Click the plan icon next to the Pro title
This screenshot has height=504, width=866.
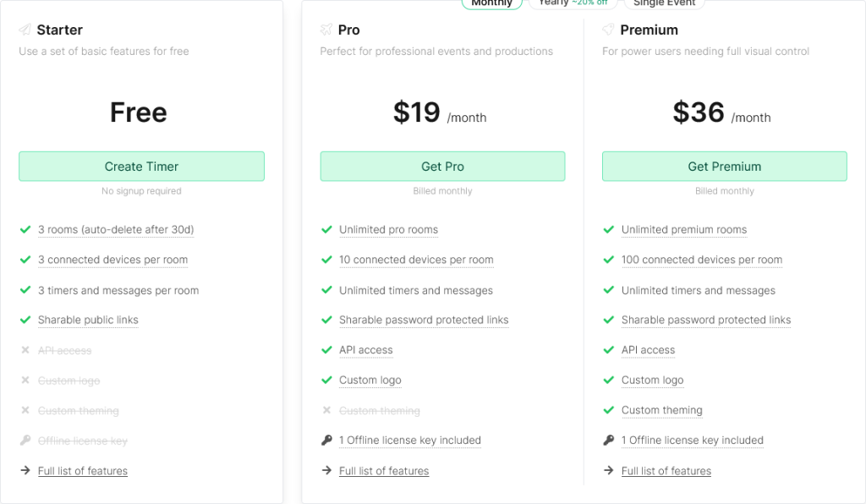(x=326, y=29)
